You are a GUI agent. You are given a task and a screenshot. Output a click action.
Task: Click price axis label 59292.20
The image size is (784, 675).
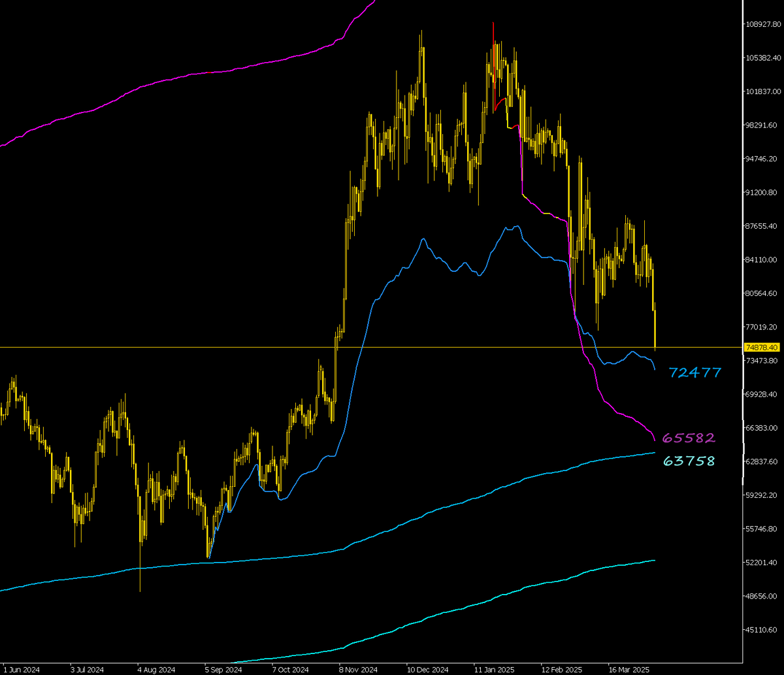point(762,495)
